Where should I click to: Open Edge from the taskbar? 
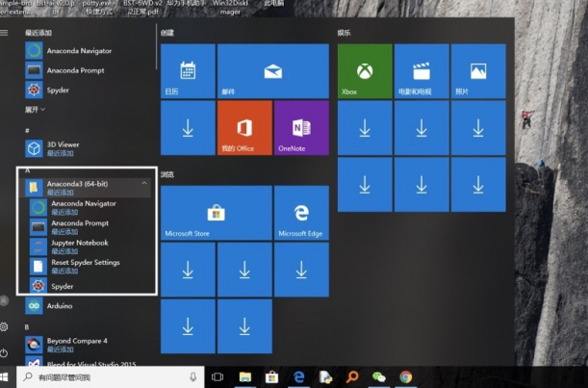[299, 376]
